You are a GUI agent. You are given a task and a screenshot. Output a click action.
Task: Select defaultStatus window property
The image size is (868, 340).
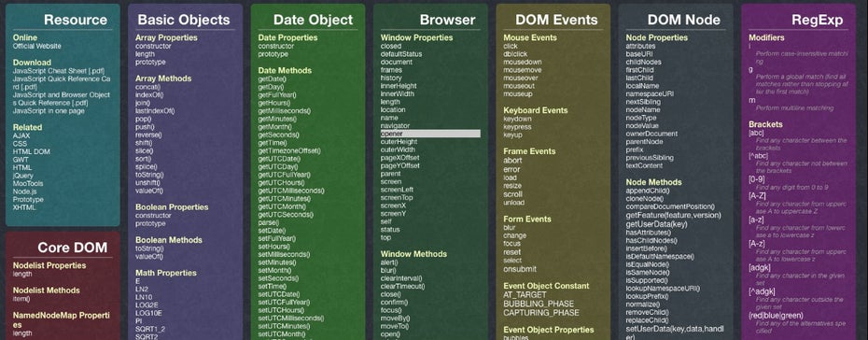[x=401, y=54]
